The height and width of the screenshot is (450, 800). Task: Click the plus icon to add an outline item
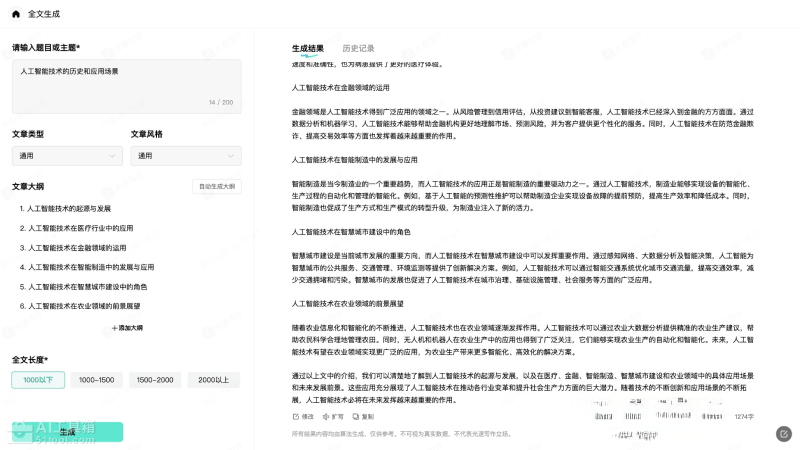click(x=115, y=328)
